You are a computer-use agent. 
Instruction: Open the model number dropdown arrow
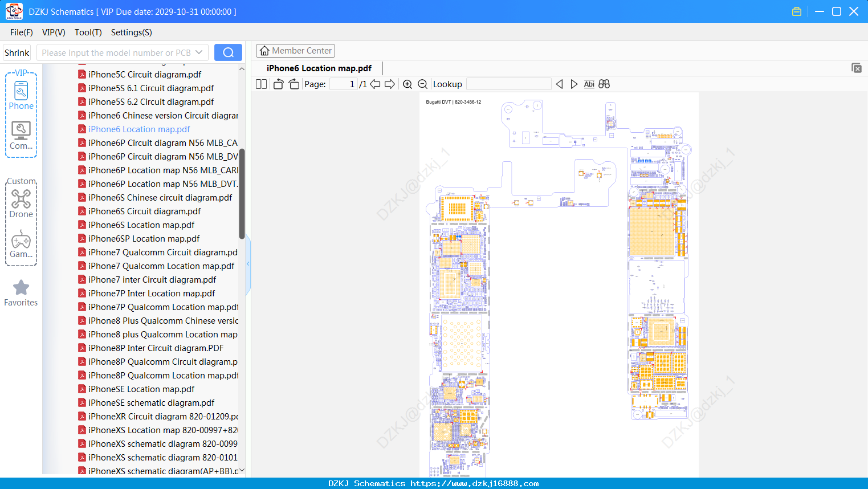click(199, 52)
